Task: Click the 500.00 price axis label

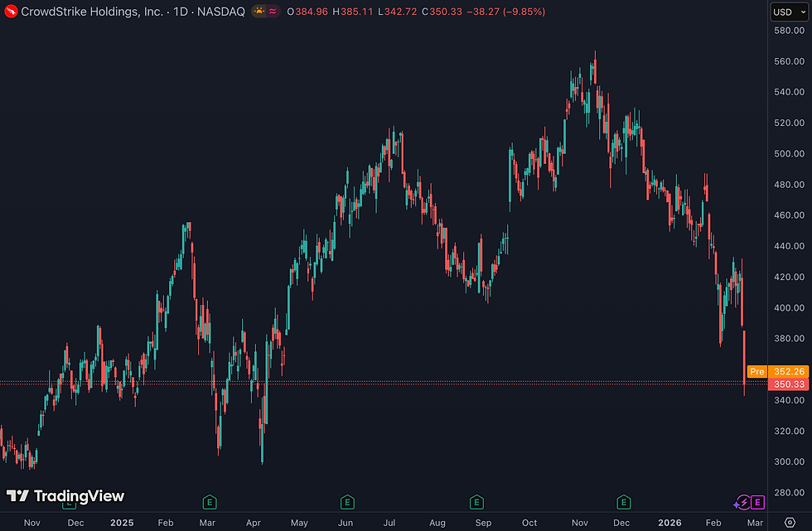Action: (x=789, y=154)
